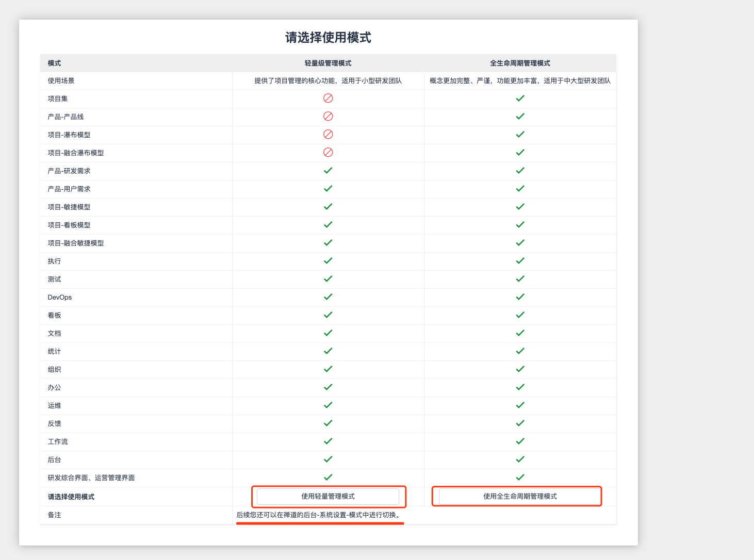This screenshot has height=560, width=754.
Task: Click the note about switching modes in 后台
Action: 319,515
